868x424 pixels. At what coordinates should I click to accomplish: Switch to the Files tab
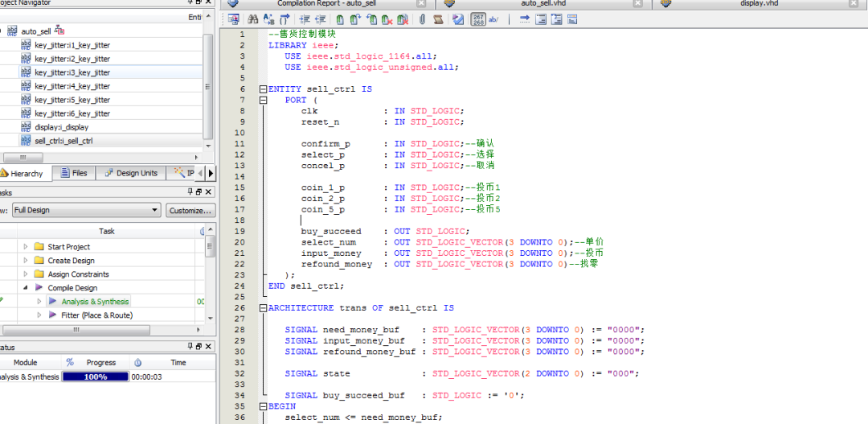[x=74, y=173]
